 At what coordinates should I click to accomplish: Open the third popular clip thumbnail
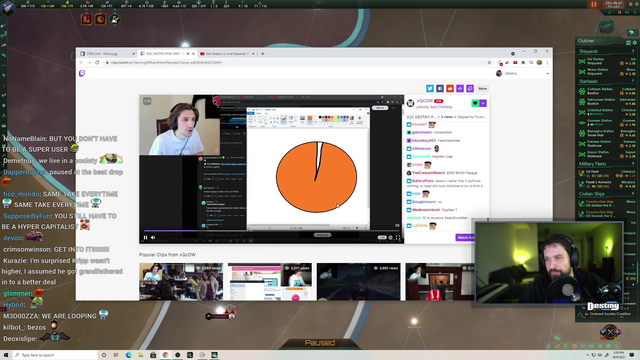tap(358, 282)
